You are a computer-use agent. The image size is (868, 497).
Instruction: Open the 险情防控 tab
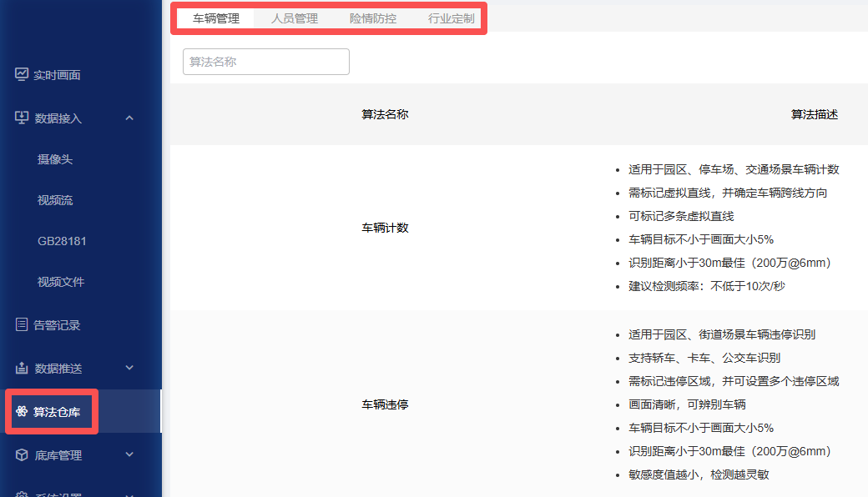[373, 18]
